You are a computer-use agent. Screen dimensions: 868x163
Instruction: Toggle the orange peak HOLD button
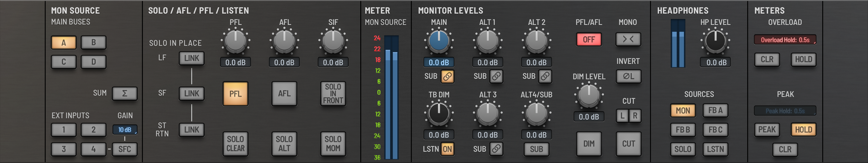[804, 129]
